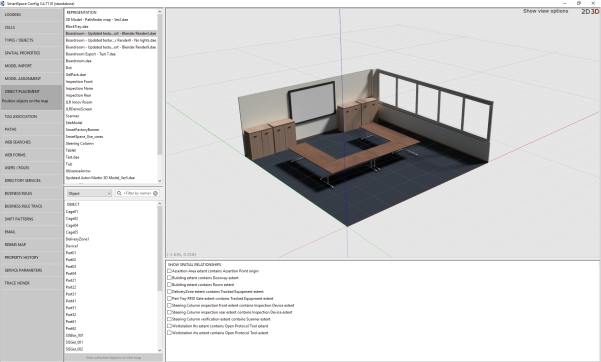Open the Object type dropdown
Image resolution: width=601 pixels, height=362 pixels.
(89, 193)
